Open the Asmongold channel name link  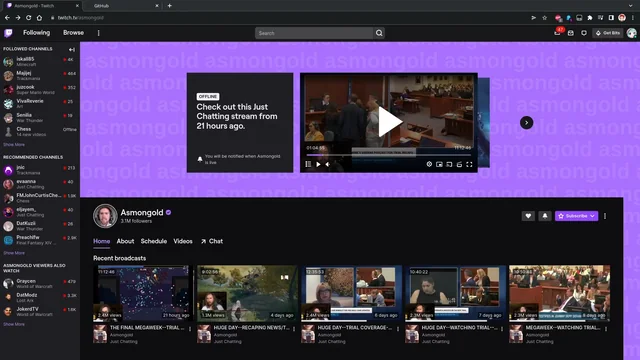(142, 212)
